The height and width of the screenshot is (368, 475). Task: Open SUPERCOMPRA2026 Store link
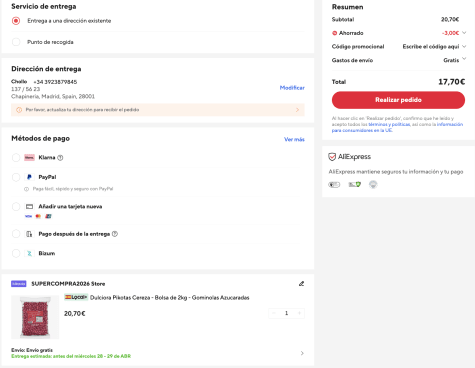tap(68, 284)
